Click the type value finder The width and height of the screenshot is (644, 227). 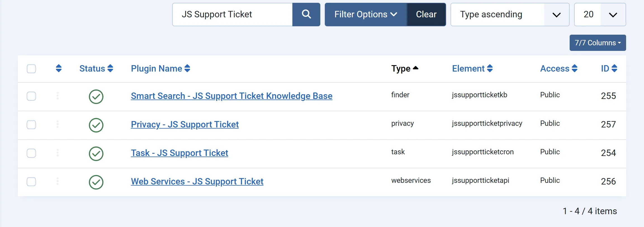point(400,95)
